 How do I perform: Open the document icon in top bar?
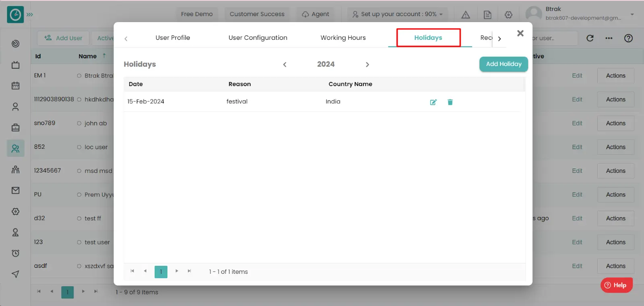click(x=487, y=15)
